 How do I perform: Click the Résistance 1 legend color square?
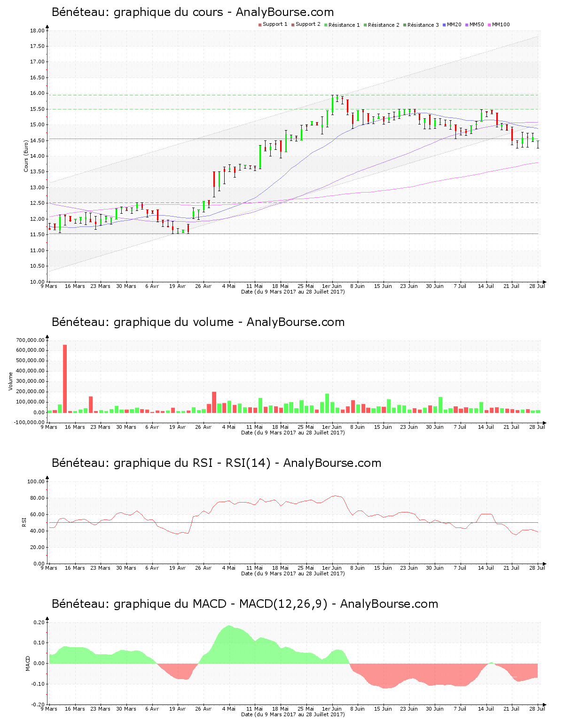pyautogui.click(x=326, y=25)
